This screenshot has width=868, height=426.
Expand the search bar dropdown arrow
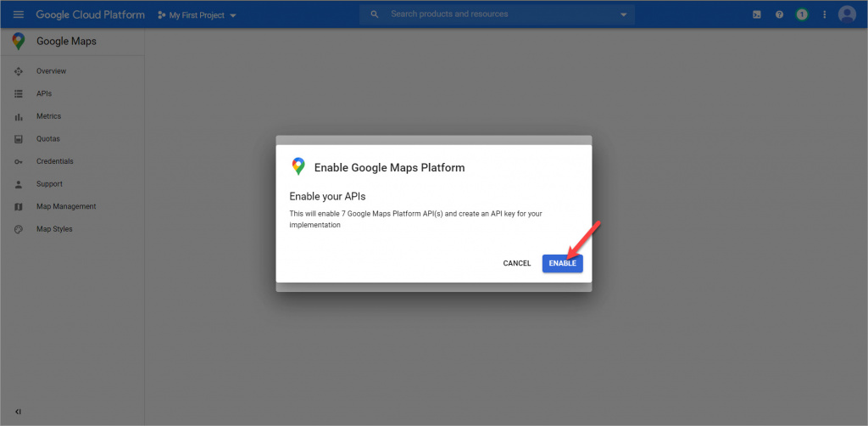coord(624,14)
